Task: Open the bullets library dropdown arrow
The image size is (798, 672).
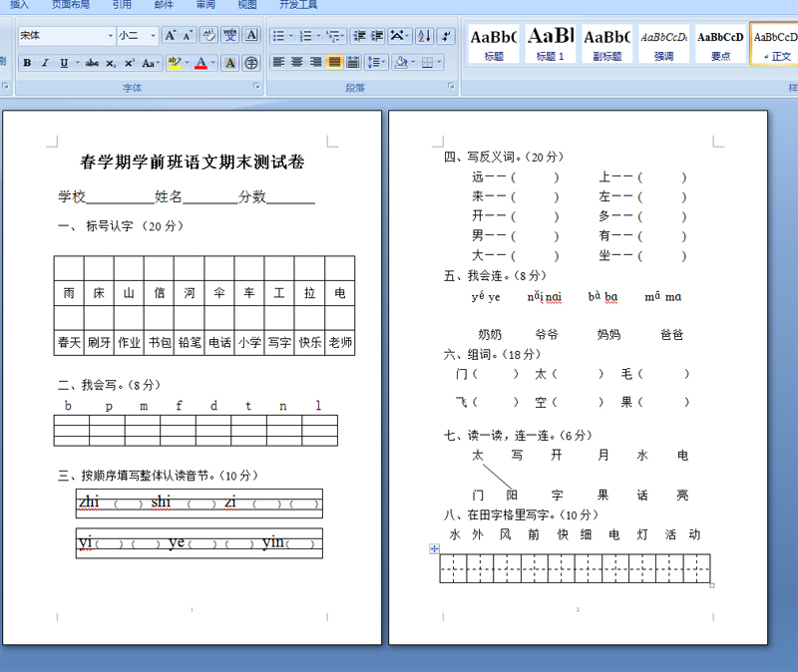Action: point(291,36)
